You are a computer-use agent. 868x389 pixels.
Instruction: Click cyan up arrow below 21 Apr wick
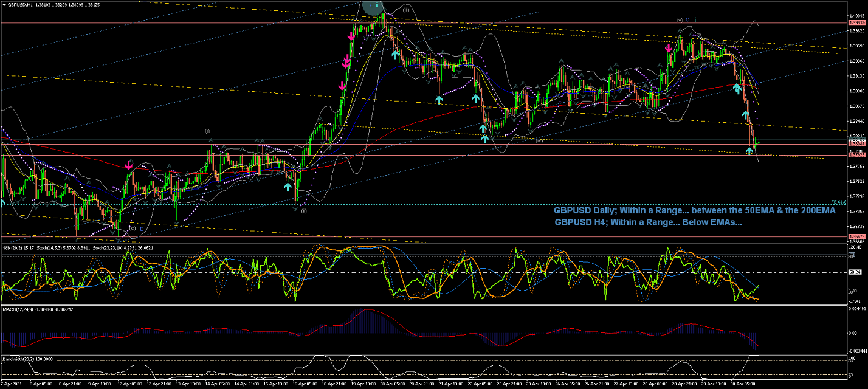(x=439, y=98)
